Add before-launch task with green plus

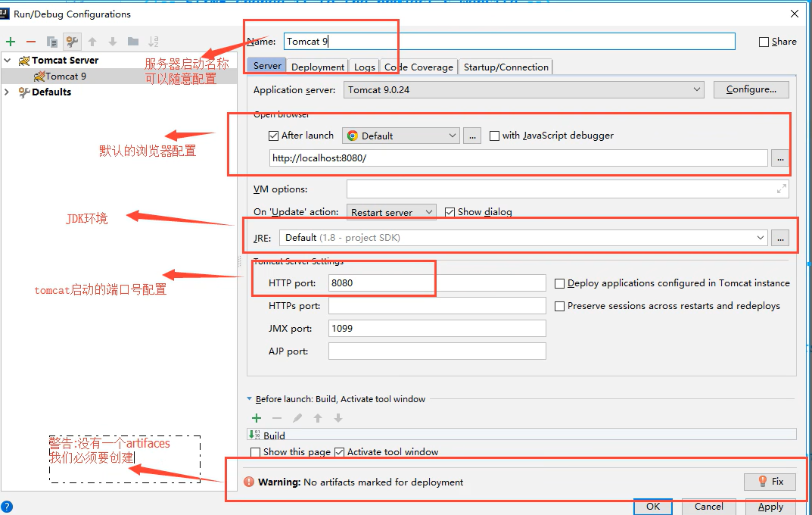click(257, 418)
